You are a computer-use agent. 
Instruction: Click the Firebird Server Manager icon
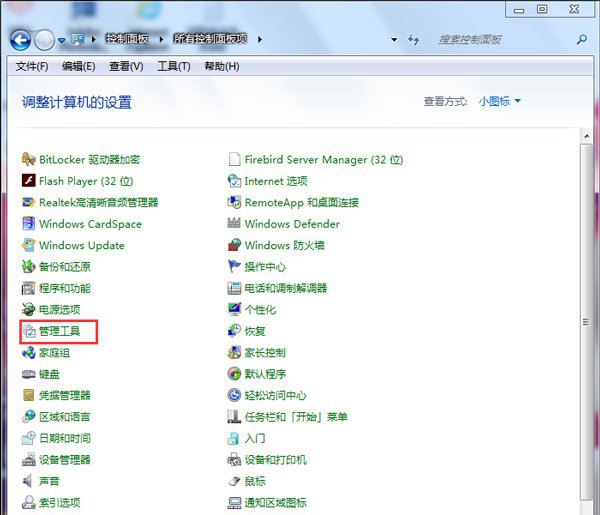tap(234, 159)
